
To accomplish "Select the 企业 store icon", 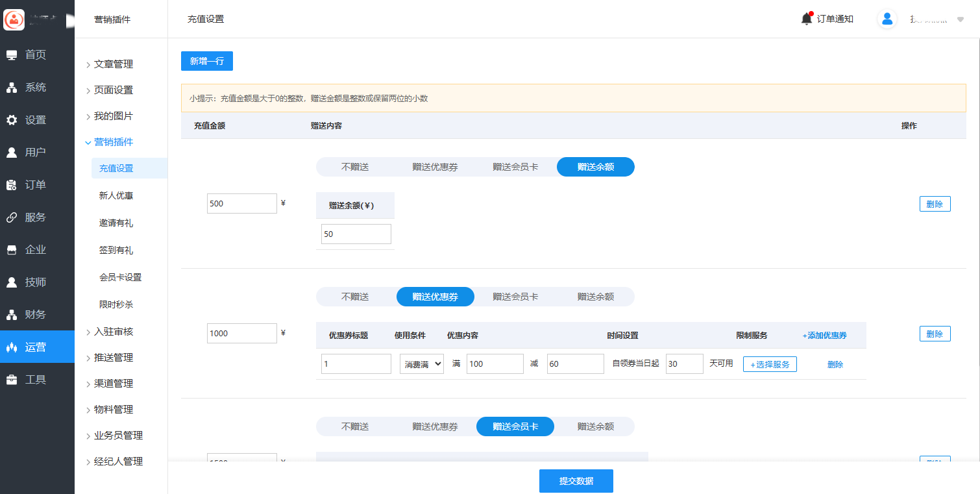I will (12, 250).
